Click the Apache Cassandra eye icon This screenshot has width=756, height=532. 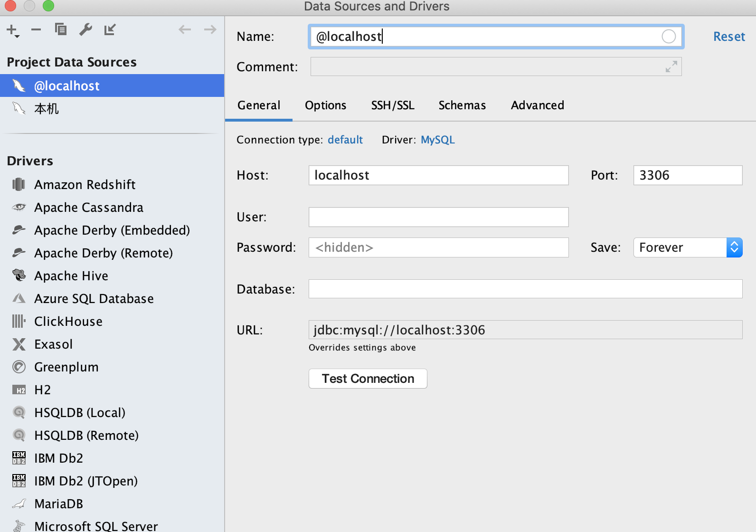click(19, 207)
